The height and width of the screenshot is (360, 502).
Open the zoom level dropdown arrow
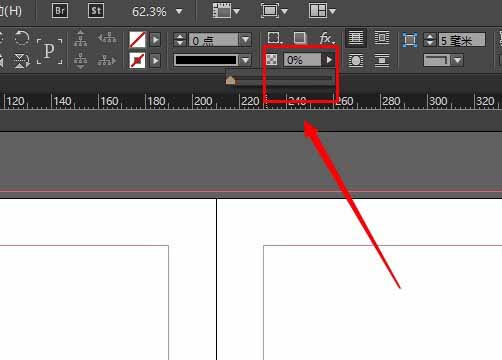(179, 12)
